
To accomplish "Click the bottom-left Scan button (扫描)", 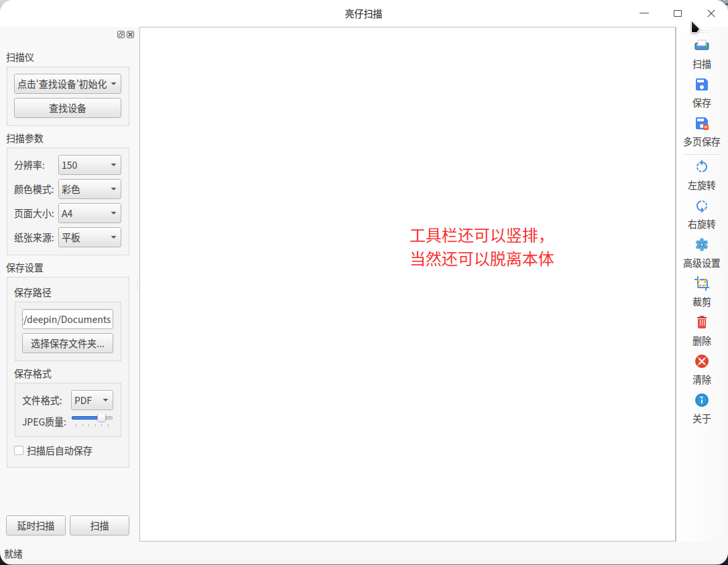I will (99, 525).
